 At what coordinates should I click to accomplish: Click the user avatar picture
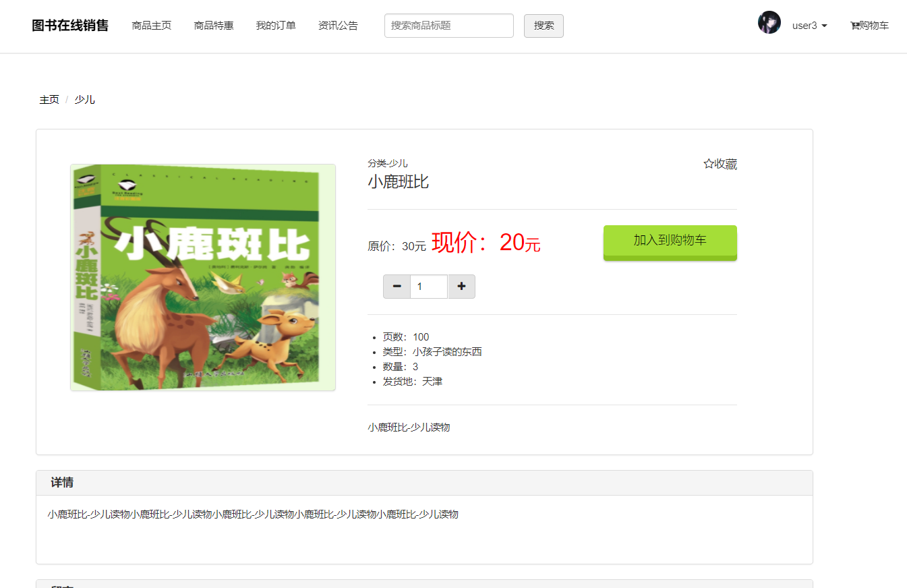(769, 22)
